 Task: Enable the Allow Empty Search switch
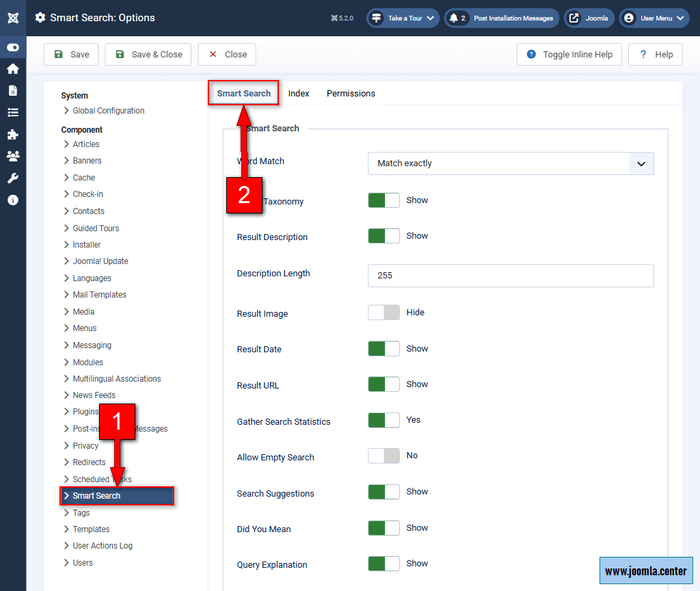tap(383, 456)
